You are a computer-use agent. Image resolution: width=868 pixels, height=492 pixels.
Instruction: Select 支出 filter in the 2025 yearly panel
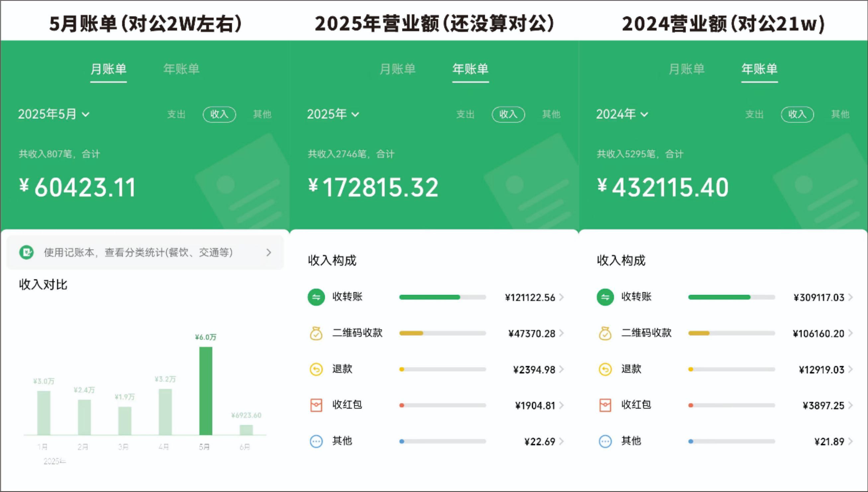click(465, 114)
